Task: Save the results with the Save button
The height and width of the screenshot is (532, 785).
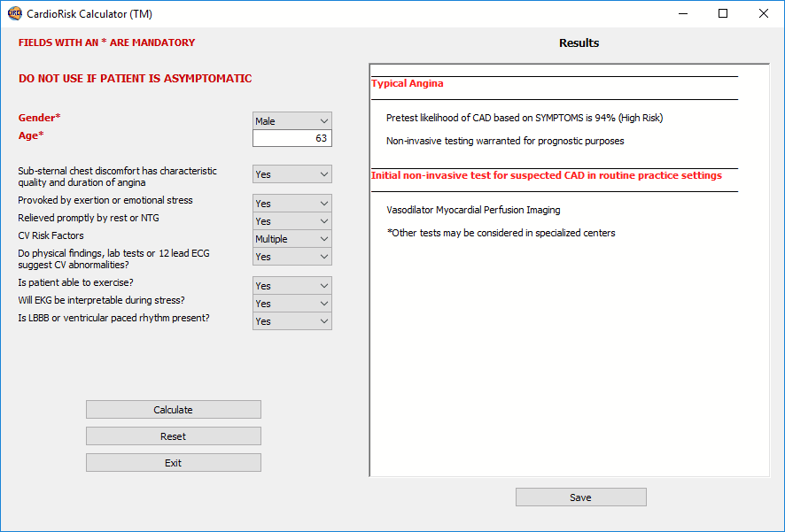Action: click(580, 497)
